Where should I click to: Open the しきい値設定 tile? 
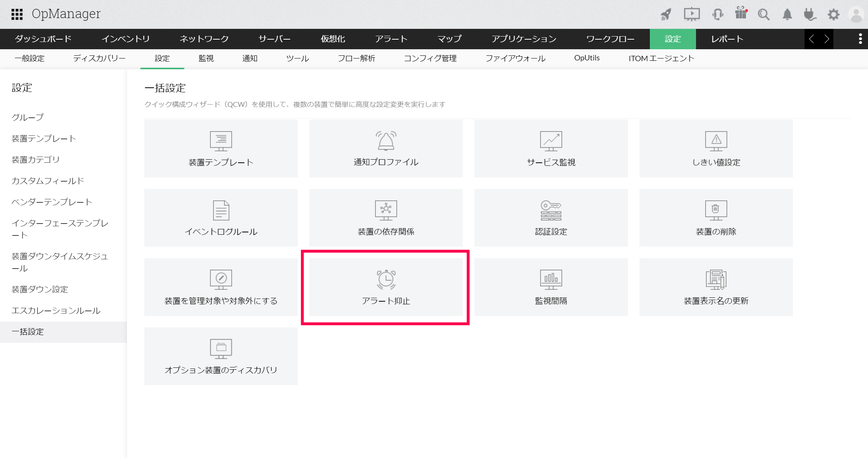[x=716, y=149]
